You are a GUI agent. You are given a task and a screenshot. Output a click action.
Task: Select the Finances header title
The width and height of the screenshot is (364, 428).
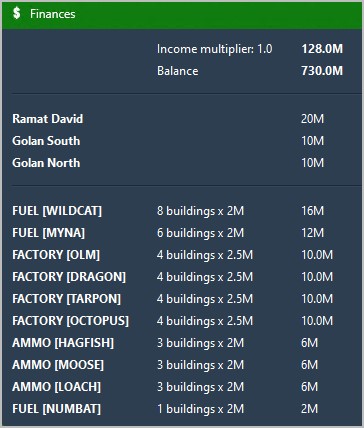(53, 14)
